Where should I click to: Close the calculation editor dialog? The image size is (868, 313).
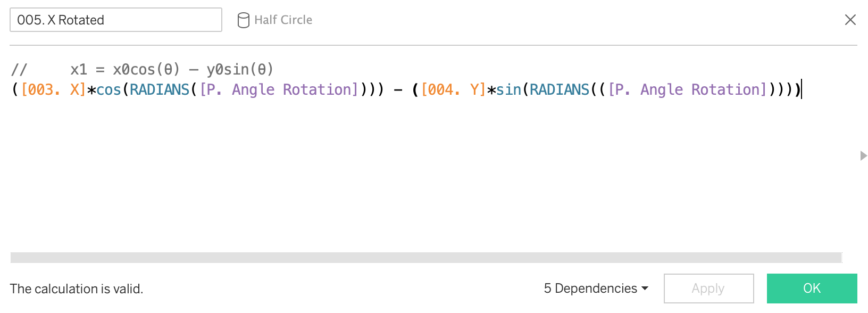click(850, 20)
